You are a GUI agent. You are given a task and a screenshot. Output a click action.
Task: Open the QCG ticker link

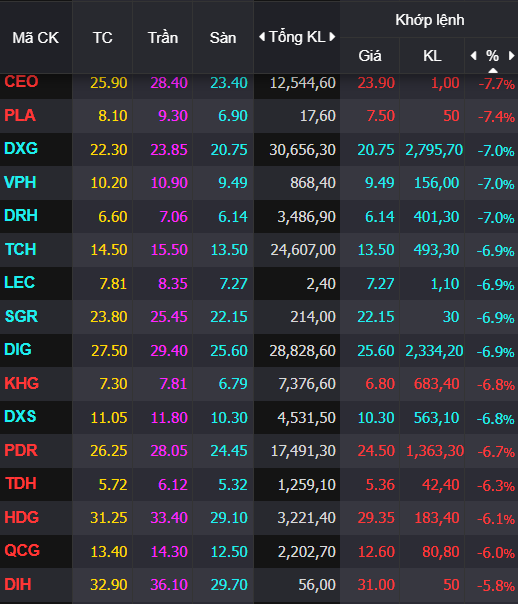22,550
